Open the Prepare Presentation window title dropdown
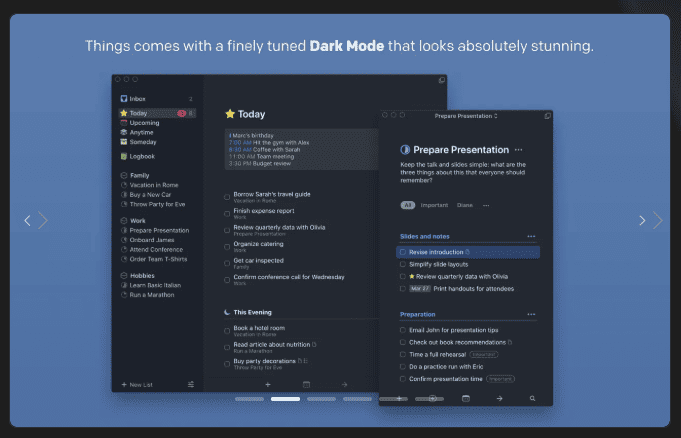Screen dimensions: 681x438 [466, 116]
